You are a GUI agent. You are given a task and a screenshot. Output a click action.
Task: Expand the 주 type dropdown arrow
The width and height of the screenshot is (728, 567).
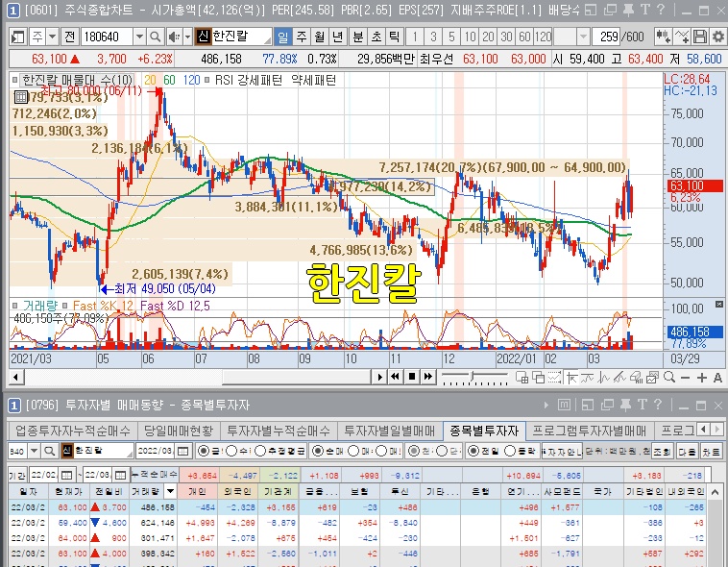point(52,37)
